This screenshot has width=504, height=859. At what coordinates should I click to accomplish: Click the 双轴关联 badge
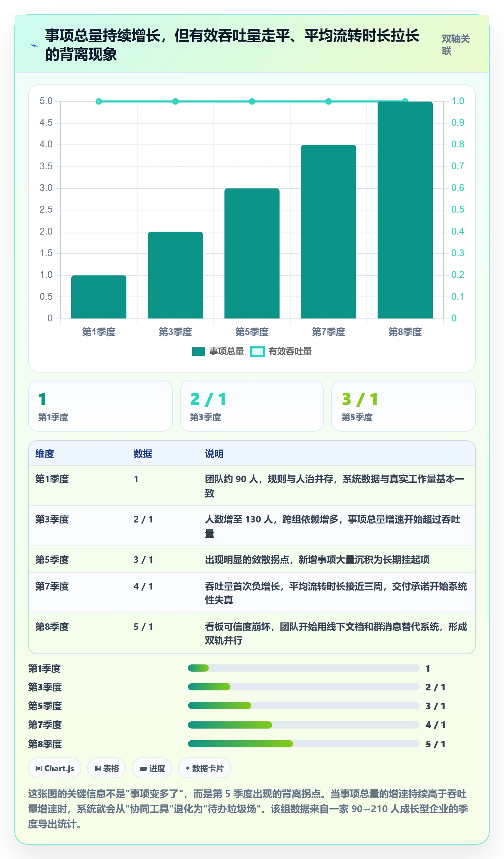[456, 45]
